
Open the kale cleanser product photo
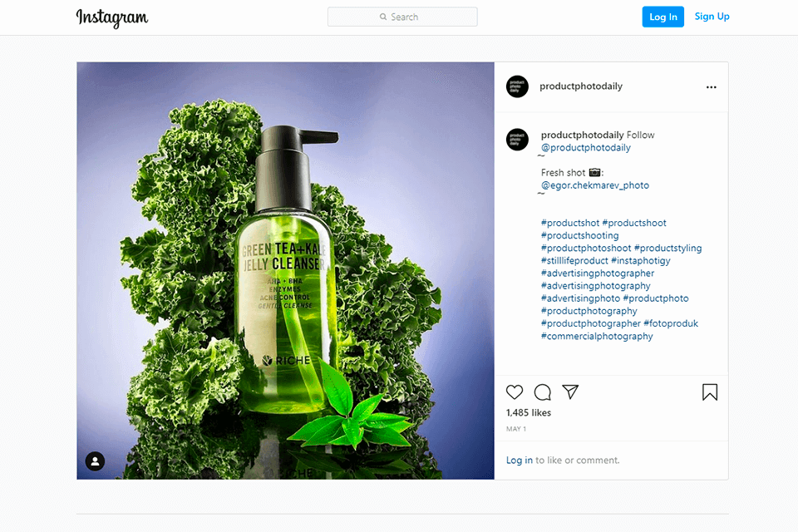pyautogui.click(x=285, y=271)
